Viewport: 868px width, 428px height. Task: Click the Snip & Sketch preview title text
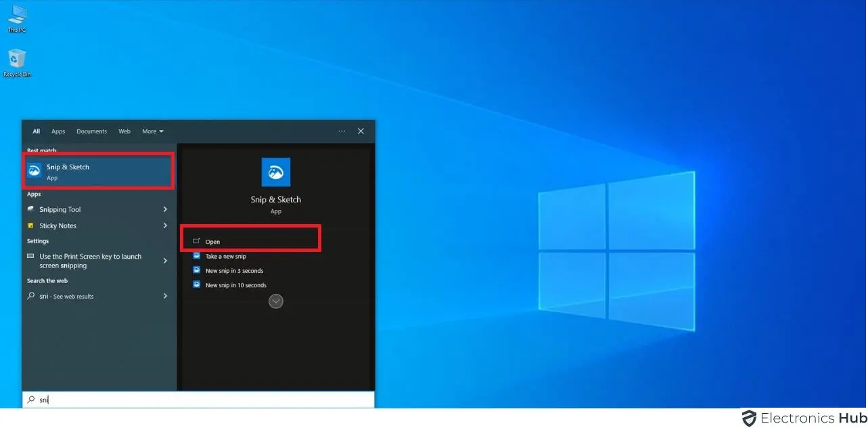(276, 199)
